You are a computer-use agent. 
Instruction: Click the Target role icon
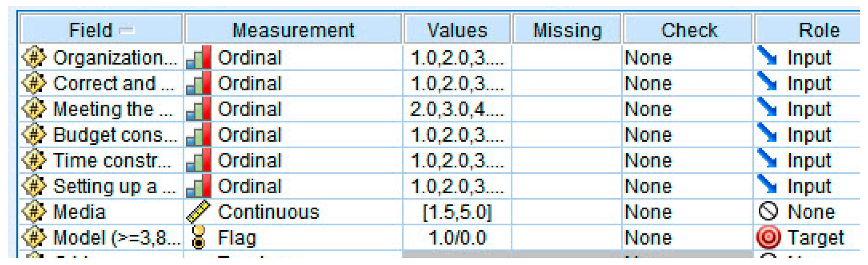click(769, 237)
